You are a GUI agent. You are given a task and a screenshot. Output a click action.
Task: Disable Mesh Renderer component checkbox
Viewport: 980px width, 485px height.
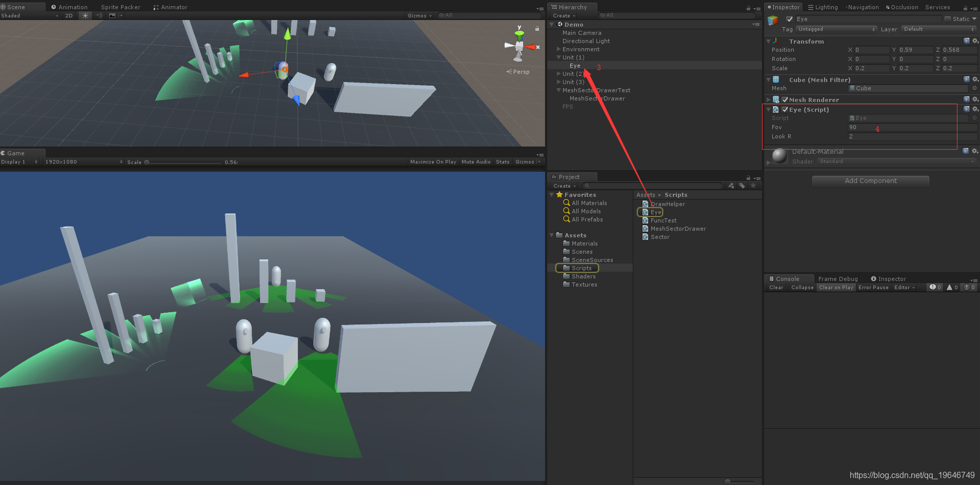point(785,99)
